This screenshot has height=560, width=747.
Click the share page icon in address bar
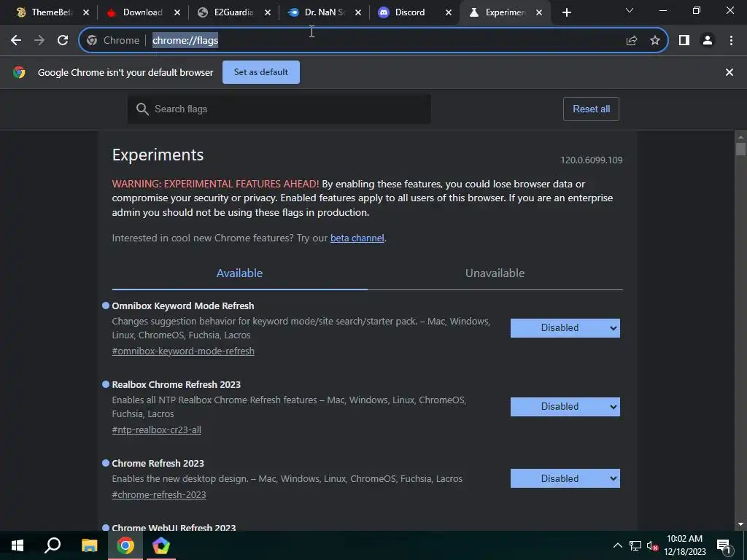[x=632, y=41]
